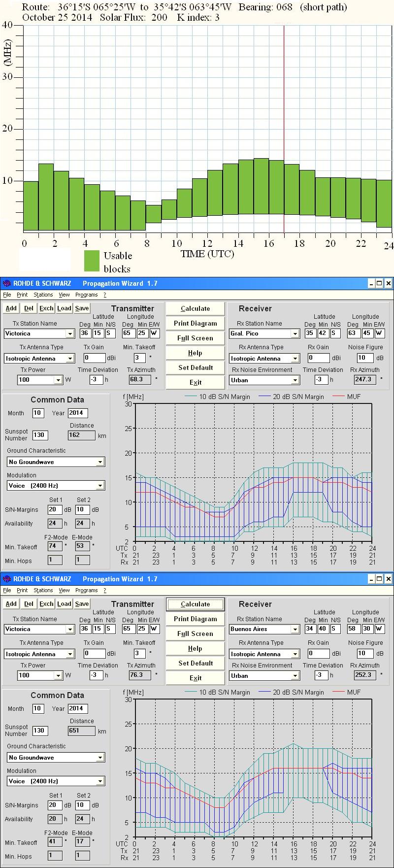Screen dimensions: 394x868
Task: Expand Rx Station Name dropdown showing Gral. Pico
Action: 295,334
